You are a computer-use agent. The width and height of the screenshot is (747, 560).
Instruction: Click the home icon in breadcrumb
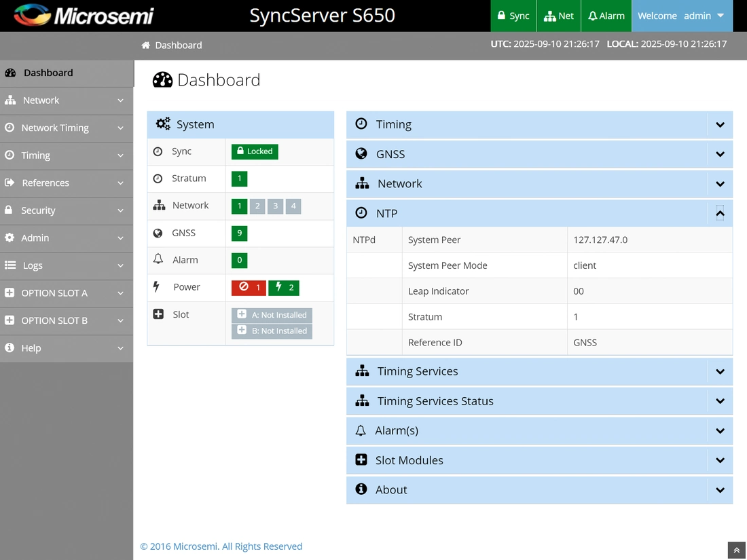[x=145, y=45]
